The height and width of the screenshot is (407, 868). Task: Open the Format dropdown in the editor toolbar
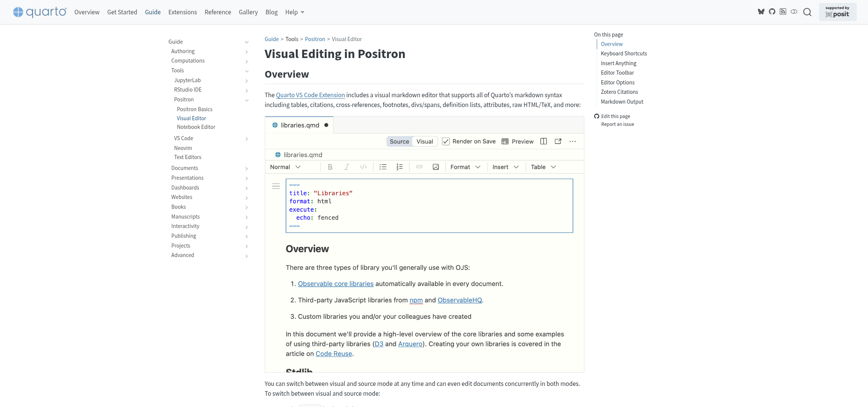[465, 167]
